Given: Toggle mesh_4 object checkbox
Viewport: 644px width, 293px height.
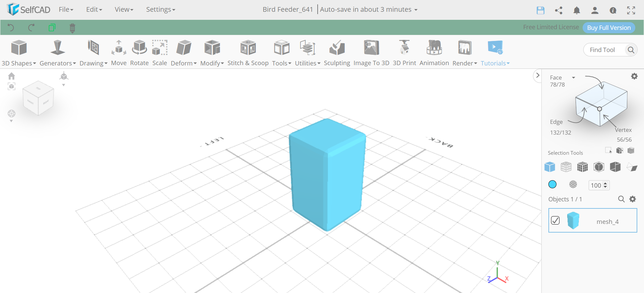Looking at the screenshot, I should click(x=555, y=220).
